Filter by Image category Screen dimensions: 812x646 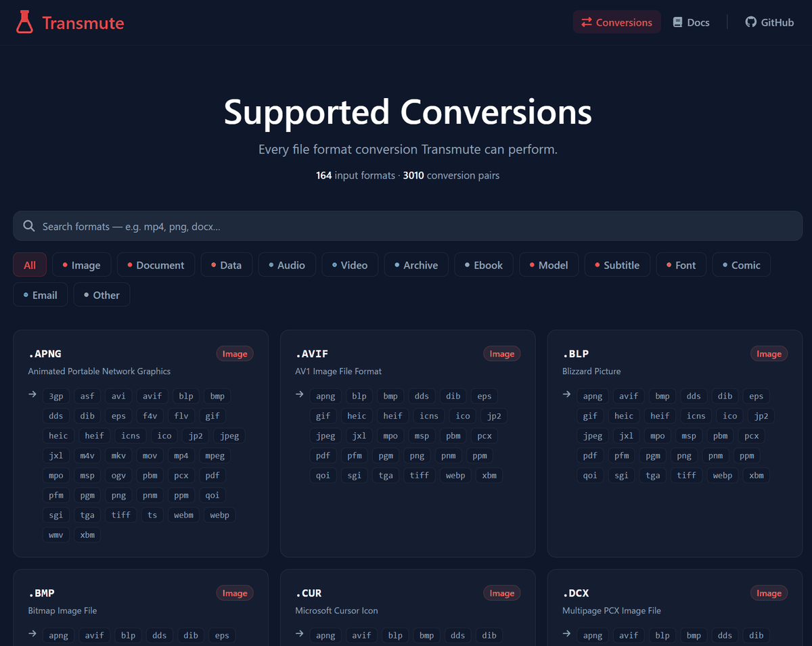[x=81, y=265]
